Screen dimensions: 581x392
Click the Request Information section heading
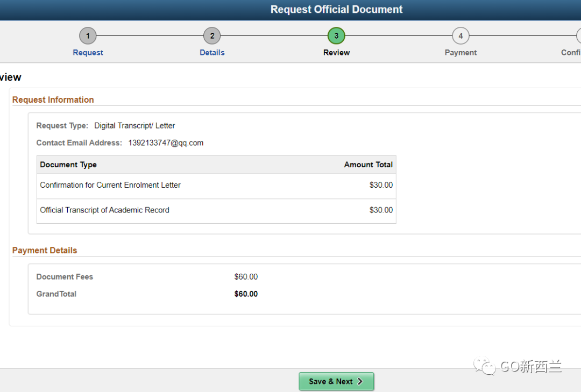click(x=53, y=99)
